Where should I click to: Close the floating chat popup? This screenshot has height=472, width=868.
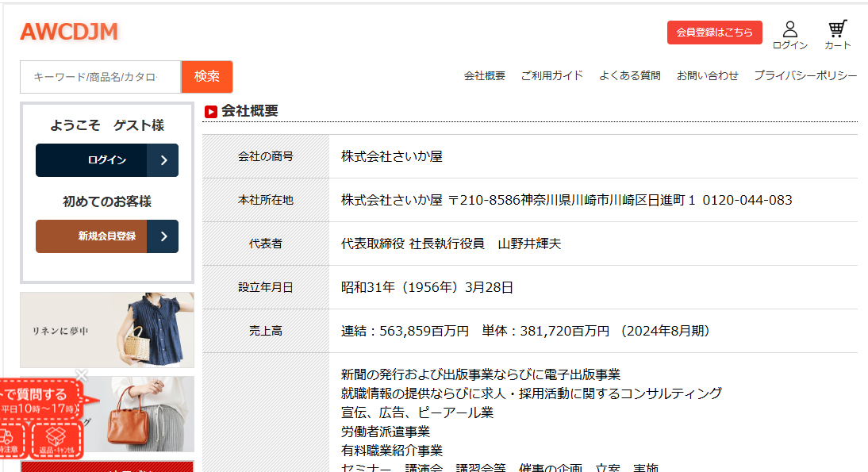pyautogui.click(x=81, y=374)
